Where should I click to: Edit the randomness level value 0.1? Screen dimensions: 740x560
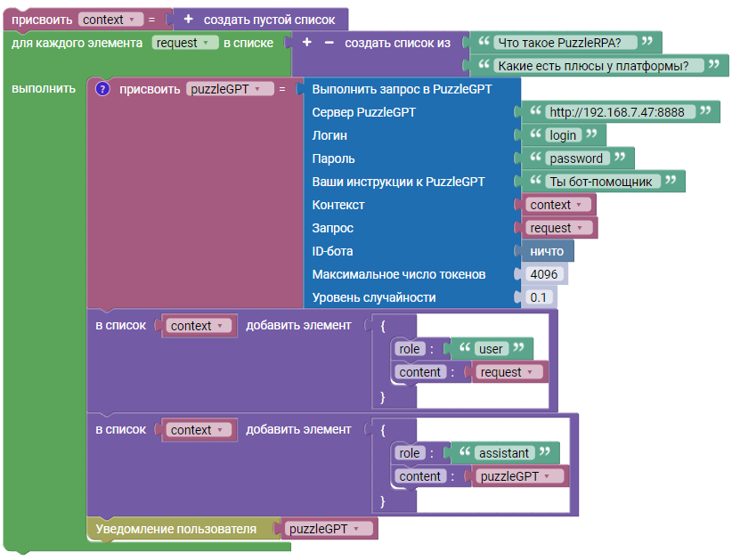click(539, 297)
